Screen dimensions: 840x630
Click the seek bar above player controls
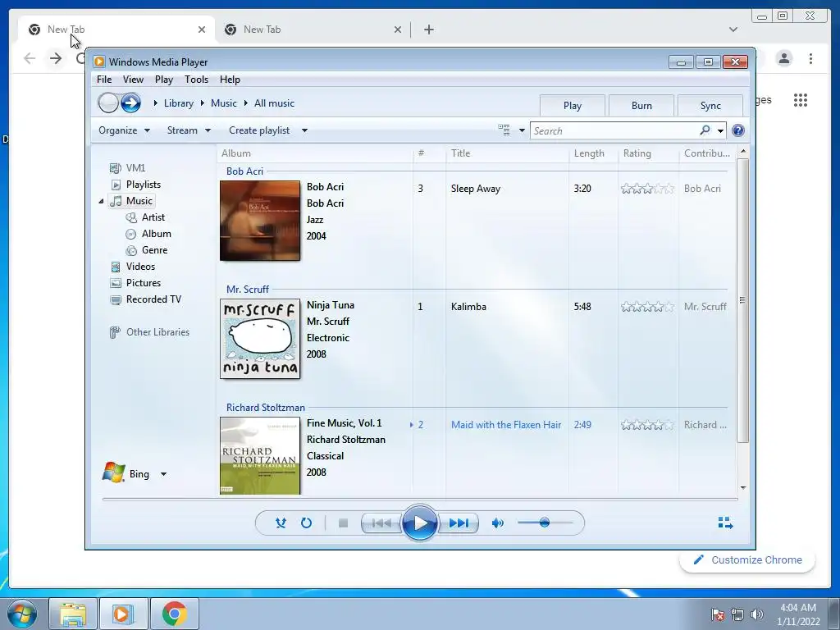tap(420, 499)
